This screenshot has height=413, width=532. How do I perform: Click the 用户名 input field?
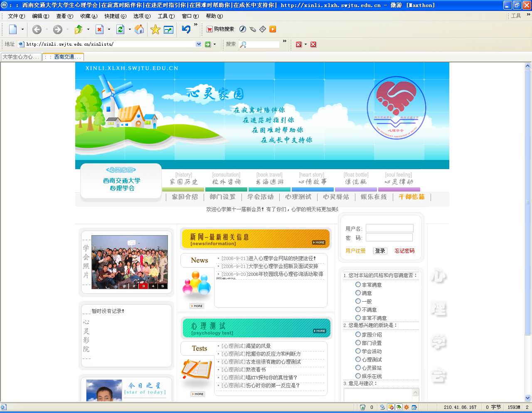point(389,228)
